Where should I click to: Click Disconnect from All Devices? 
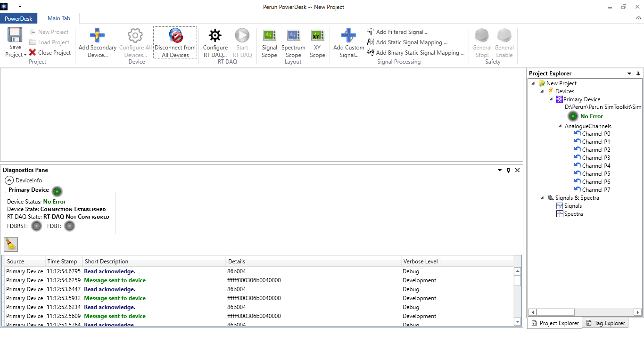(x=175, y=43)
